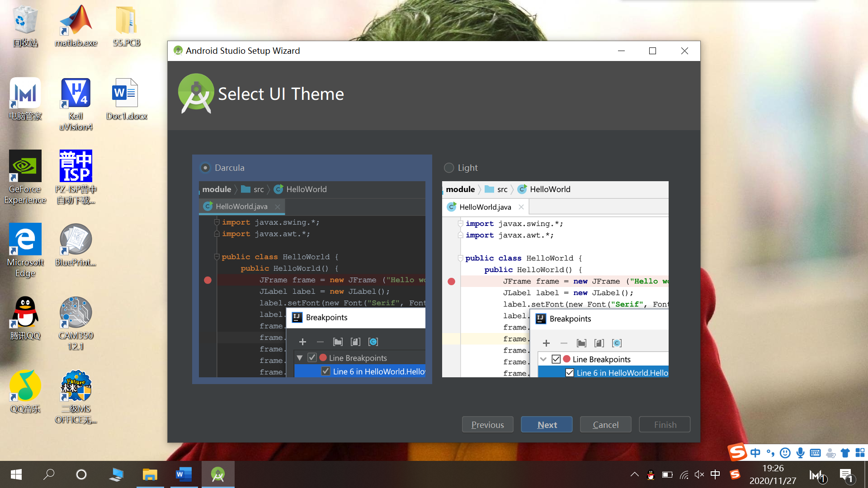
Task: Expand the system tray hidden icons arrow
Action: click(634, 474)
